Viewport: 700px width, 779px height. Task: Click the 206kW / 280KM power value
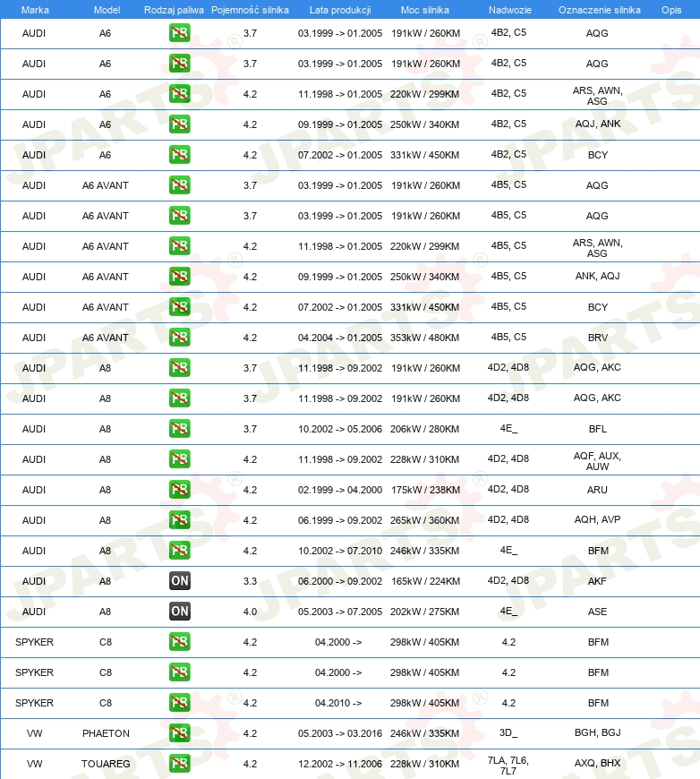(425, 429)
